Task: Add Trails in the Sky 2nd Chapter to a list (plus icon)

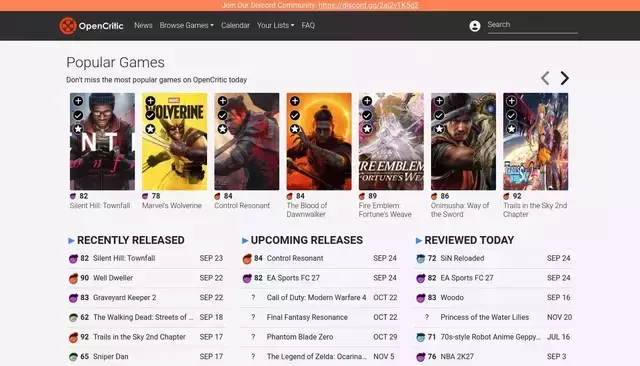Action: [x=511, y=101]
